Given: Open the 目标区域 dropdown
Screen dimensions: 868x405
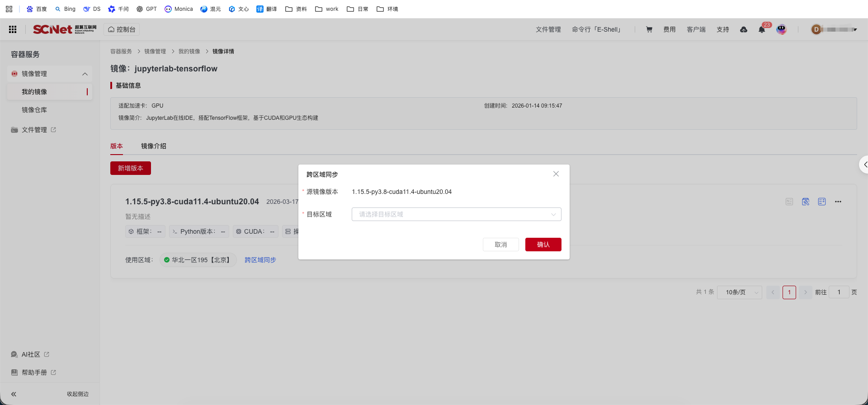Looking at the screenshot, I should click(x=457, y=214).
